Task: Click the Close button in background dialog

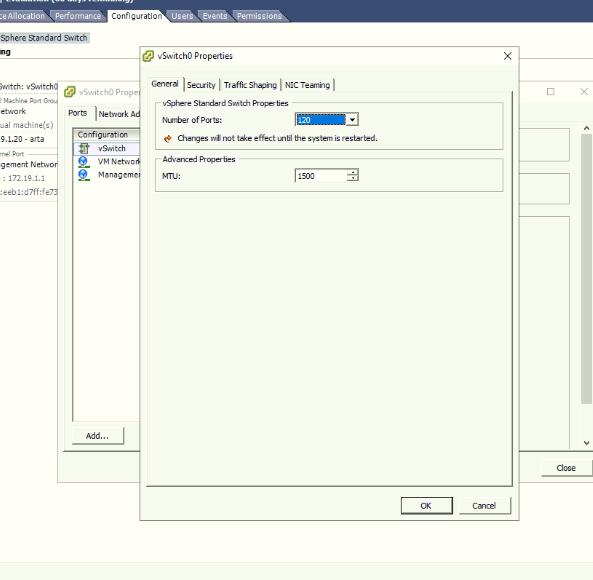Action: point(566,468)
